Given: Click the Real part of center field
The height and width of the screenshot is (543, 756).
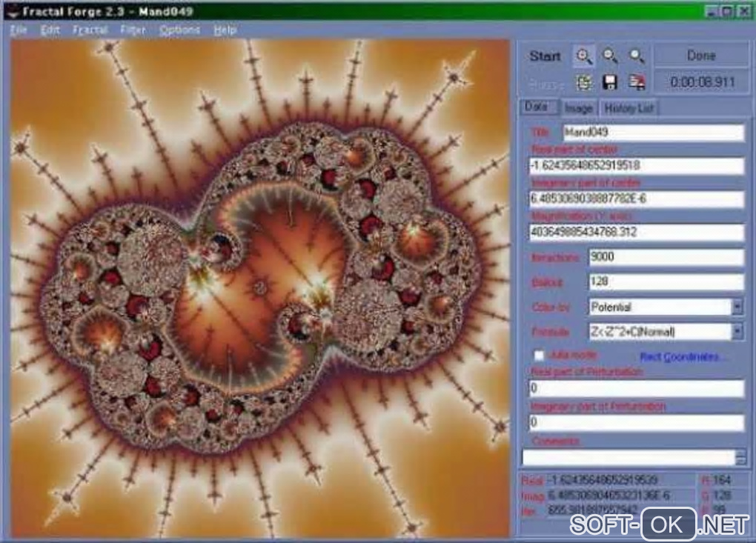Looking at the screenshot, I should point(636,165).
